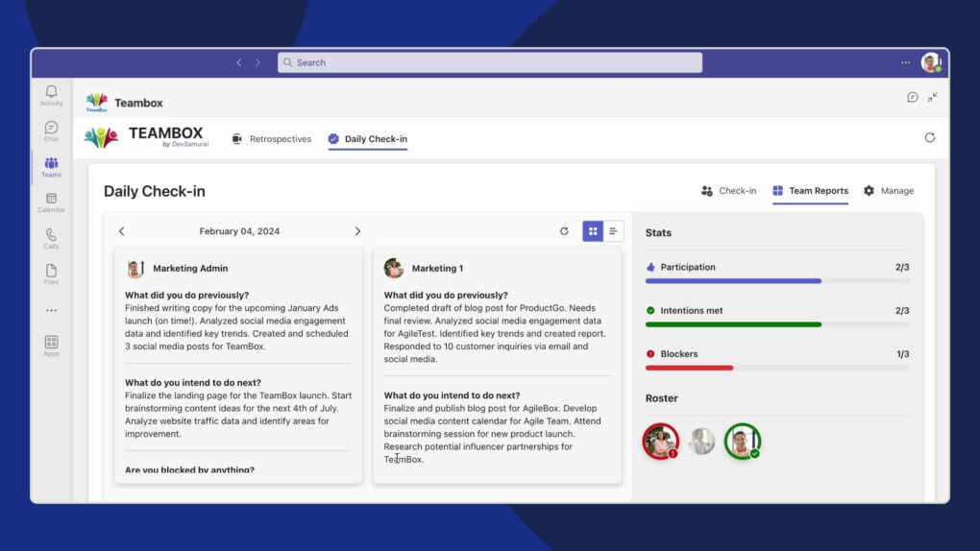This screenshot has width=980, height=551.
Task: Go to next day's check-in
Action: tap(357, 231)
